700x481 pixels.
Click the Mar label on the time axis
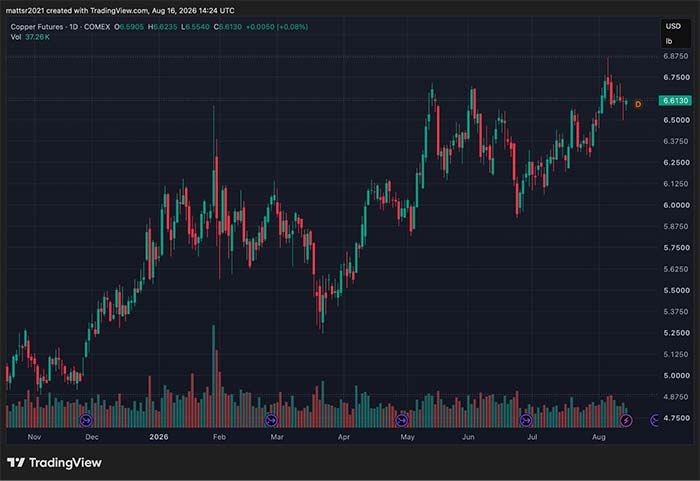tap(277, 437)
